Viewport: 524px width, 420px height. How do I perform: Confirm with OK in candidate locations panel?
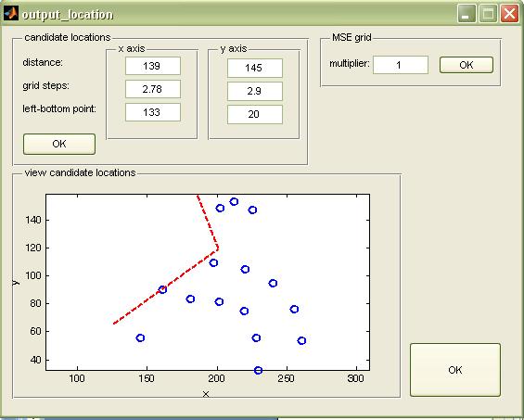coord(59,144)
